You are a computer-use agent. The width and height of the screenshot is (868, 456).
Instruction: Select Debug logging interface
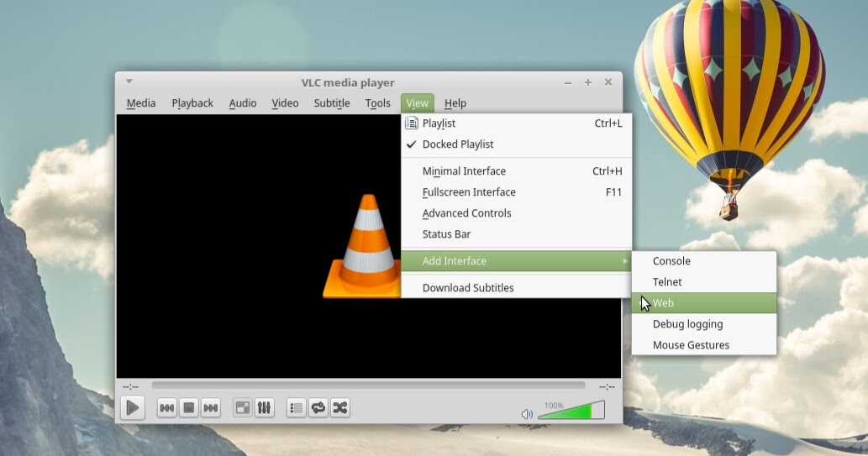point(687,324)
